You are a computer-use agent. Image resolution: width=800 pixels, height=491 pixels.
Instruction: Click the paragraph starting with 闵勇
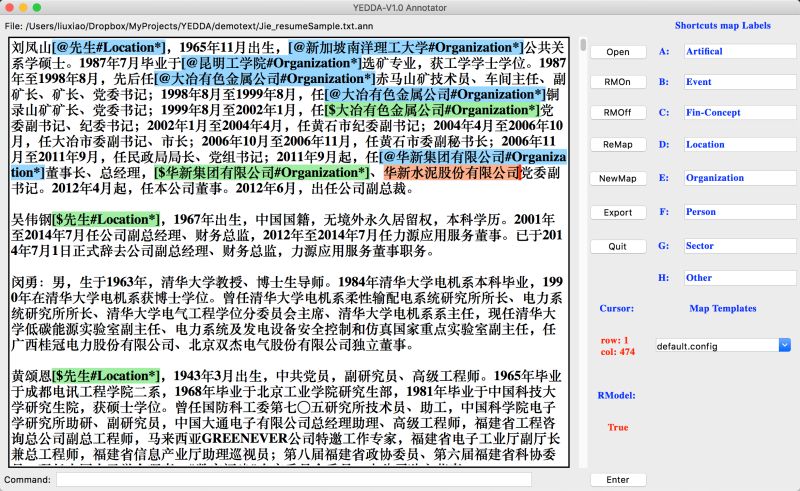[x=287, y=313]
